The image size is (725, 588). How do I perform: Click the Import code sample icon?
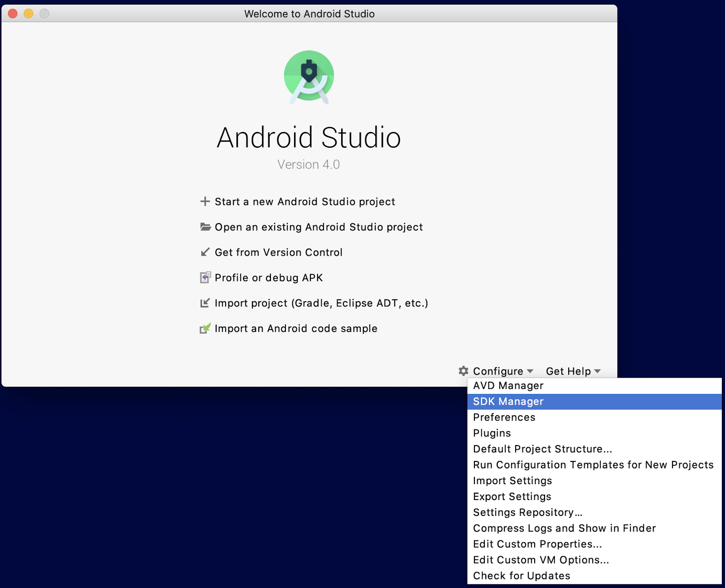(205, 328)
